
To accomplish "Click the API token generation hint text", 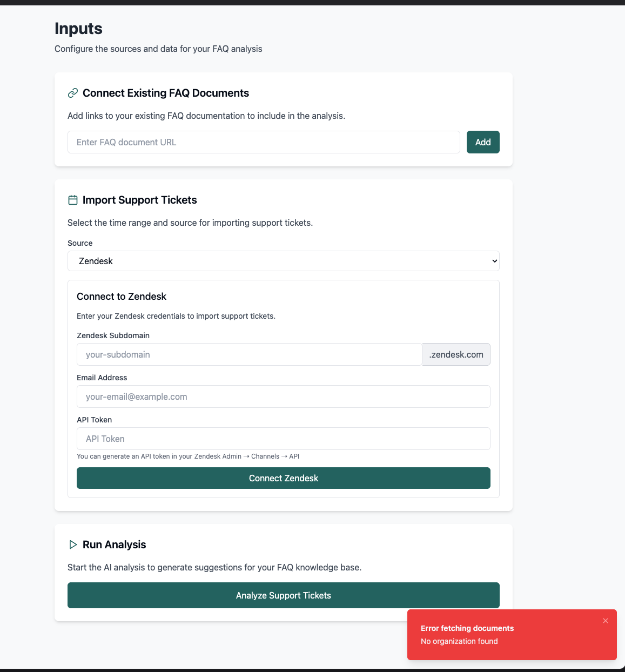I will (x=188, y=456).
